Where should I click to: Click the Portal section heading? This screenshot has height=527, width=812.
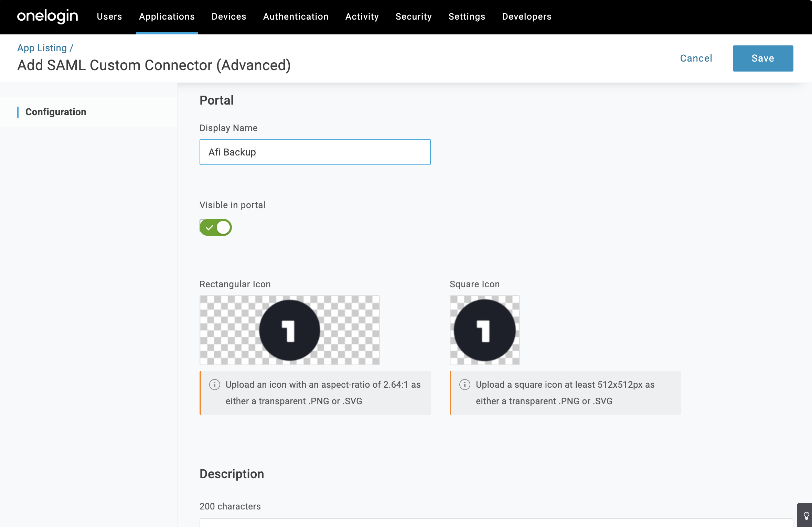point(216,100)
